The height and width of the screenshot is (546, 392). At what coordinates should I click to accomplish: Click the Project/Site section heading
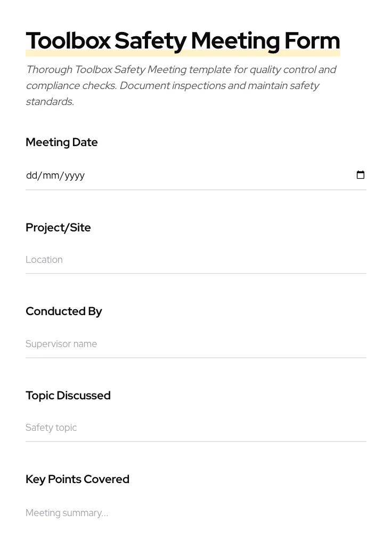coord(58,228)
